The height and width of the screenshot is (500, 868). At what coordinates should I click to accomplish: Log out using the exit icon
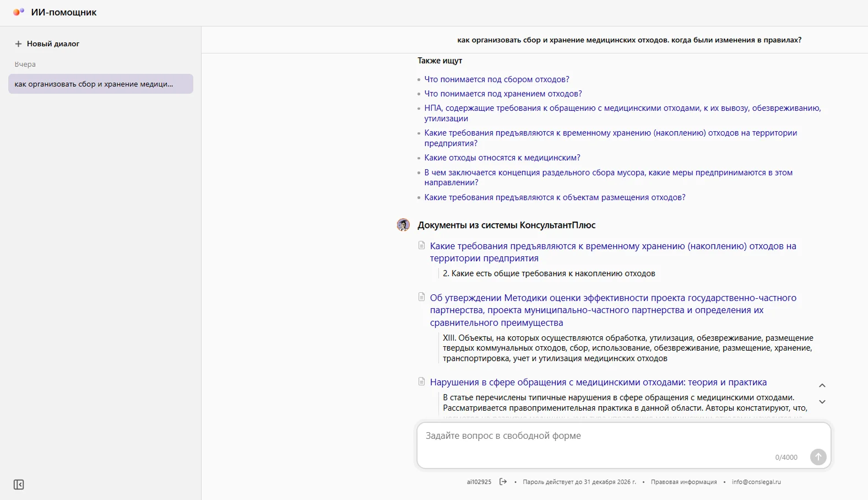(x=503, y=482)
